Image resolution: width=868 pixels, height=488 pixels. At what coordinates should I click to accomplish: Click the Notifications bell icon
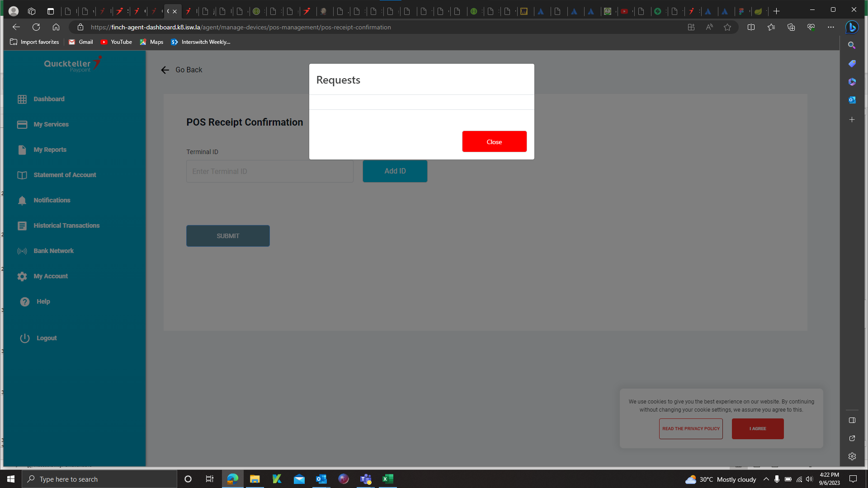[x=22, y=200]
